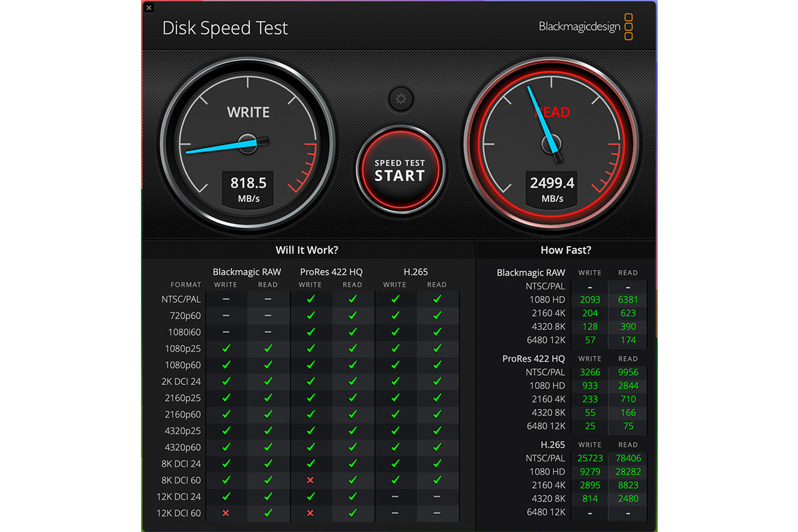Click checkmark for 12K DCI 24 ProRes 422 HQ read
Image resolution: width=798 pixels, height=532 pixels.
(352, 497)
